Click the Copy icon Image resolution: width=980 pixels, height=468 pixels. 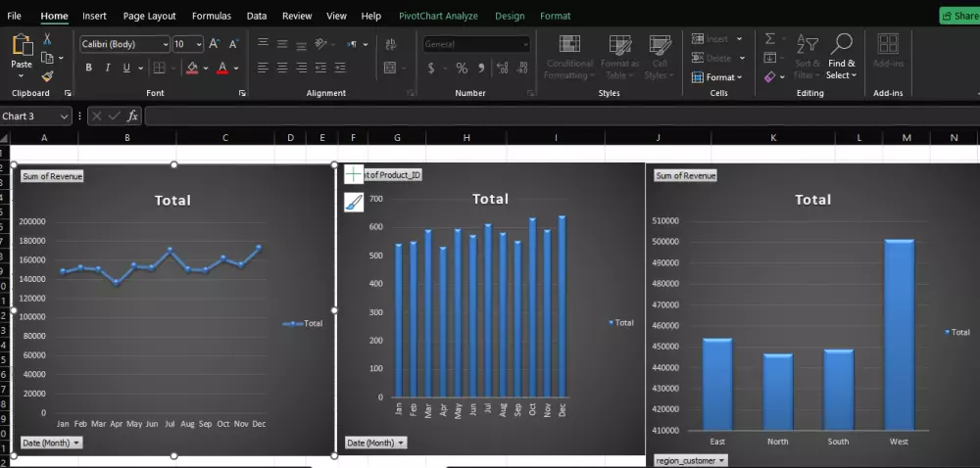pos(47,58)
